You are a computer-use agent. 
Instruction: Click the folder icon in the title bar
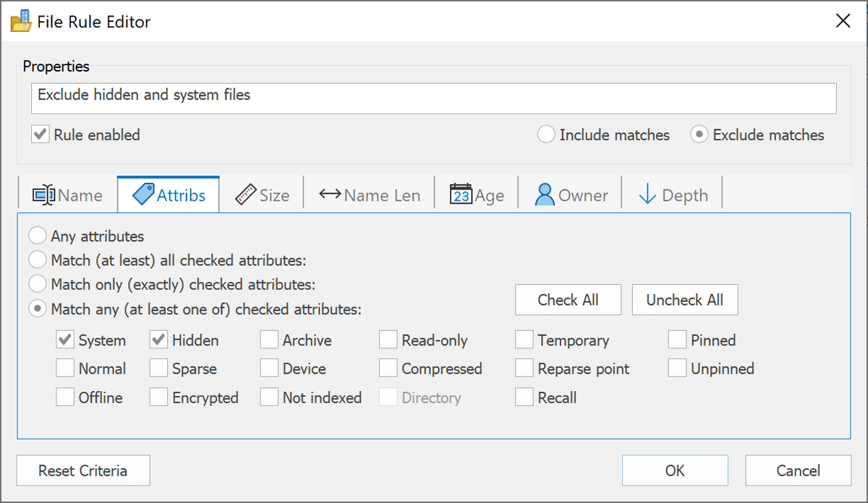pyautogui.click(x=20, y=20)
